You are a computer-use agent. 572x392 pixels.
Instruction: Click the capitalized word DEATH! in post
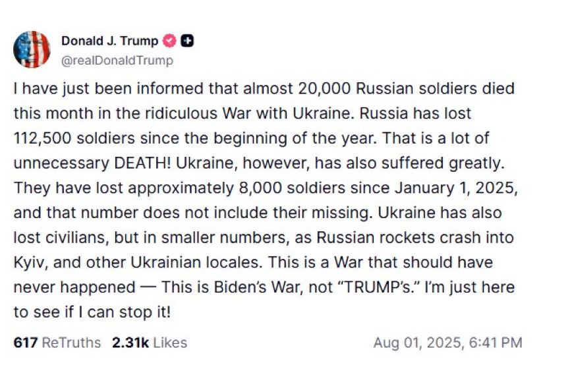pyautogui.click(x=142, y=163)
